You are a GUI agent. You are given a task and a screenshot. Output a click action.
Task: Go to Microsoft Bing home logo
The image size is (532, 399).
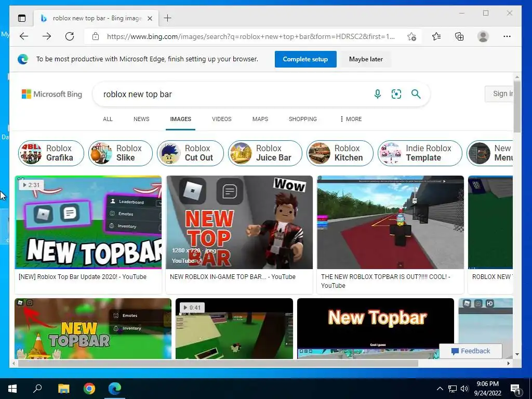52,94
